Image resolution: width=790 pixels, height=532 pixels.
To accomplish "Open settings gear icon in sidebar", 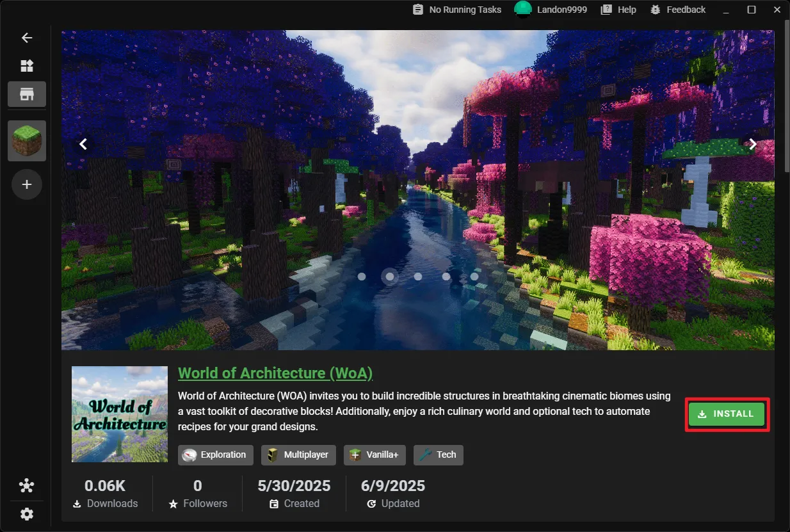I will [27, 514].
